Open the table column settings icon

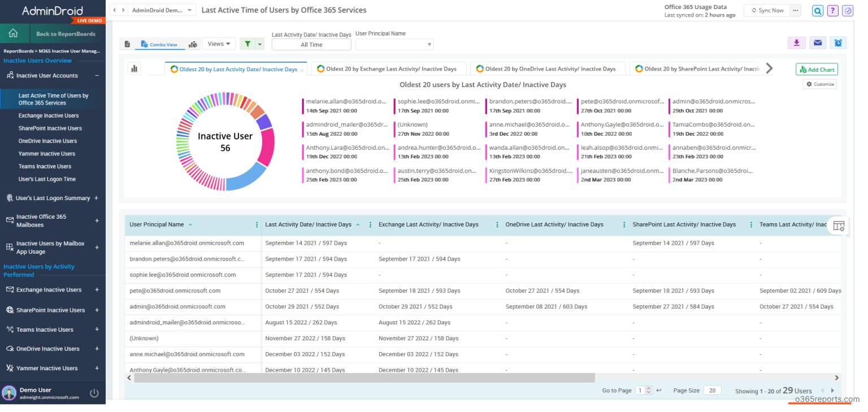point(839,225)
